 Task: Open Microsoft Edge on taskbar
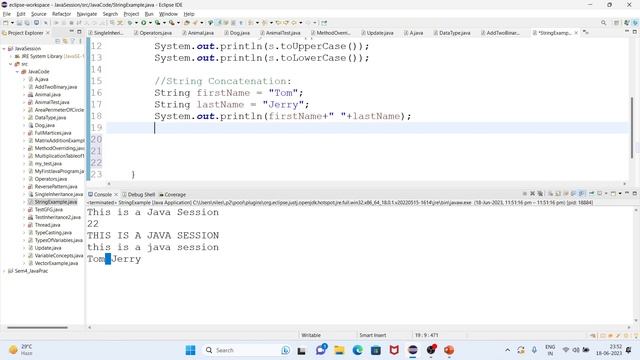coord(358,350)
